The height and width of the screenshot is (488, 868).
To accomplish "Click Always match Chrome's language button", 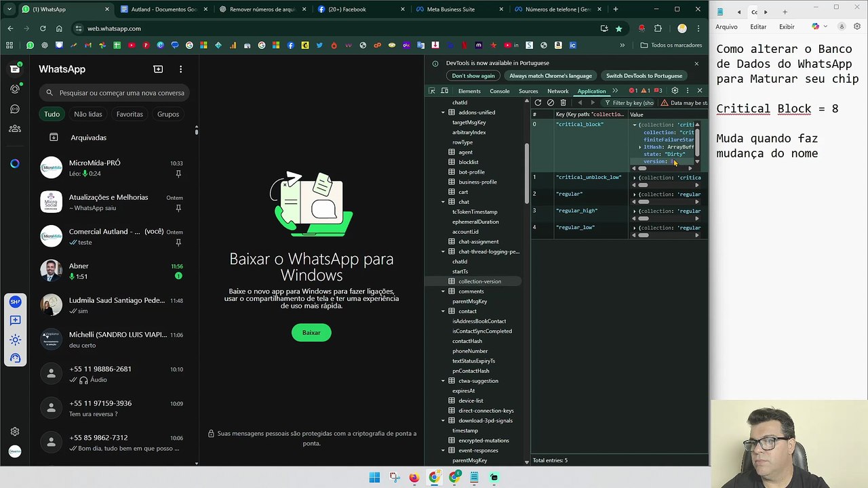I will click(x=551, y=76).
